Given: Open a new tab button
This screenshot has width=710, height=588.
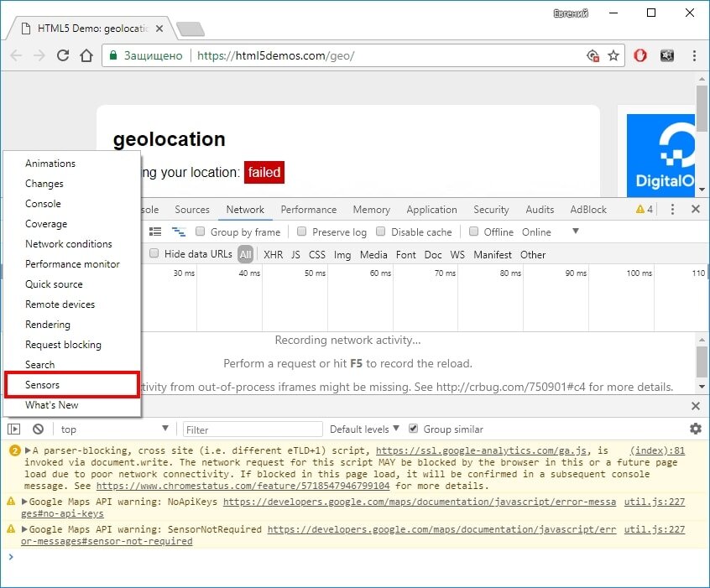Looking at the screenshot, I should [191, 29].
